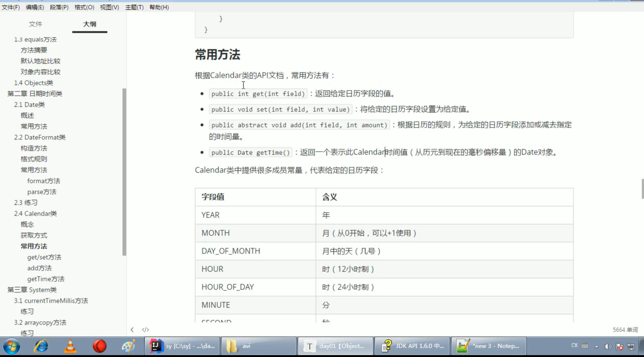This screenshot has height=357, width=644.
Task: Click the Windows Start button
Action: point(12,346)
